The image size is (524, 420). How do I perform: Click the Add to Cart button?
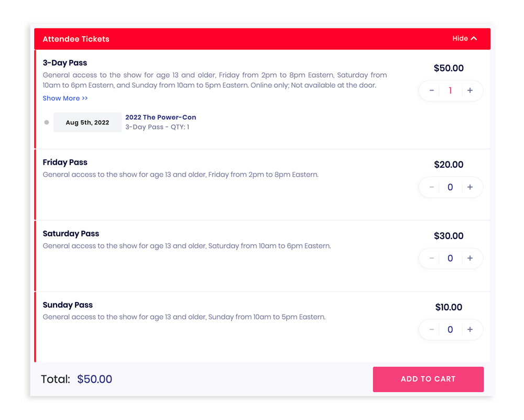click(428, 379)
